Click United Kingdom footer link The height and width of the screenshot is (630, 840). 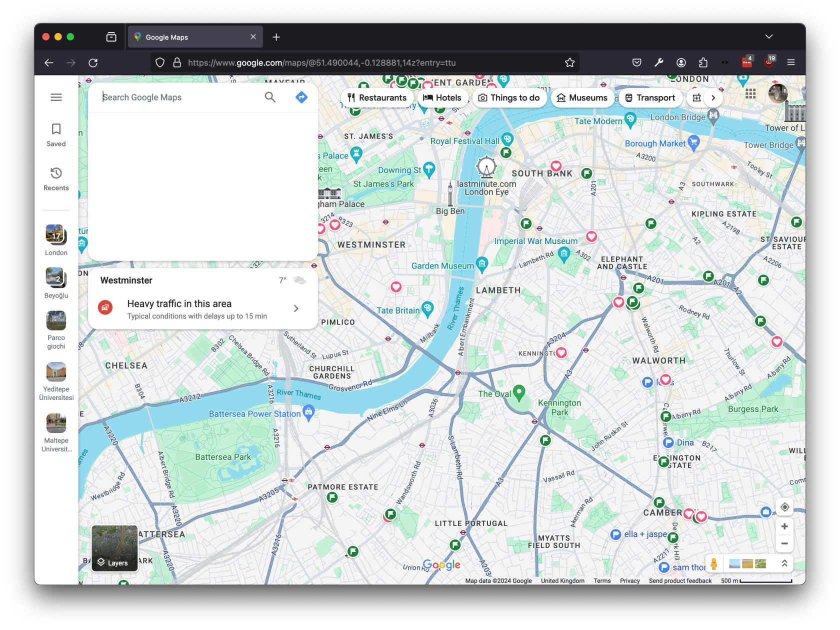click(562, 581)
